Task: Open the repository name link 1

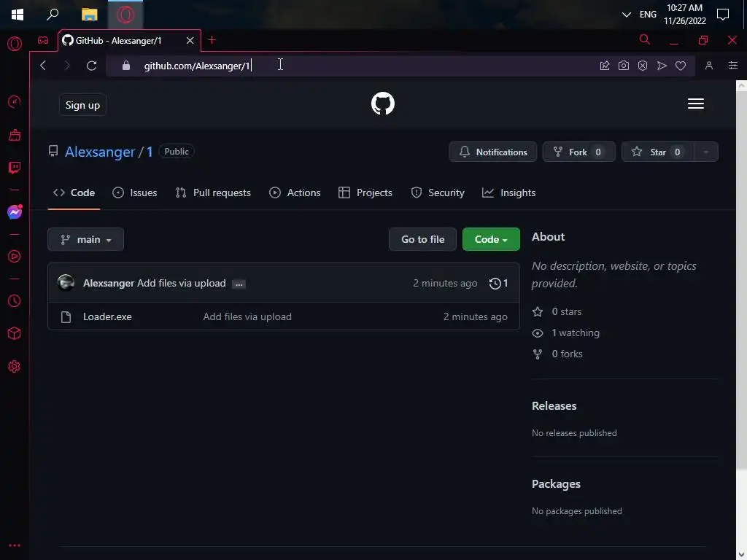Action: click(x=149, y=152)
